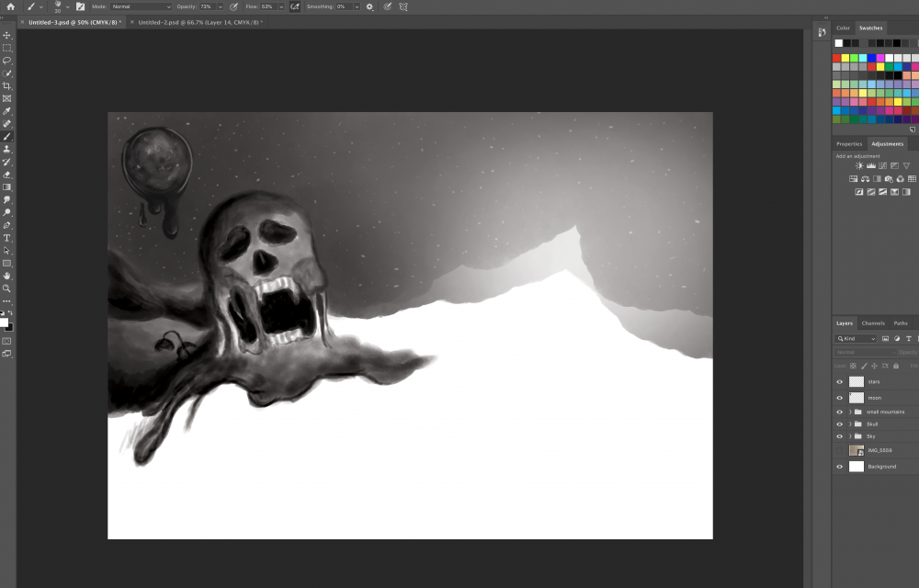The height and width of the screenshot is (588, 919).
Task: Switch to the Channels tab
Action: click(873, 322)
